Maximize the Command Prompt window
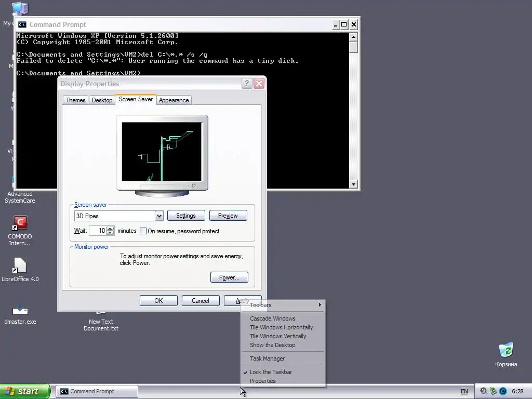Image resolution: width=532 pixels, height=399 pixels. (344, 24)
